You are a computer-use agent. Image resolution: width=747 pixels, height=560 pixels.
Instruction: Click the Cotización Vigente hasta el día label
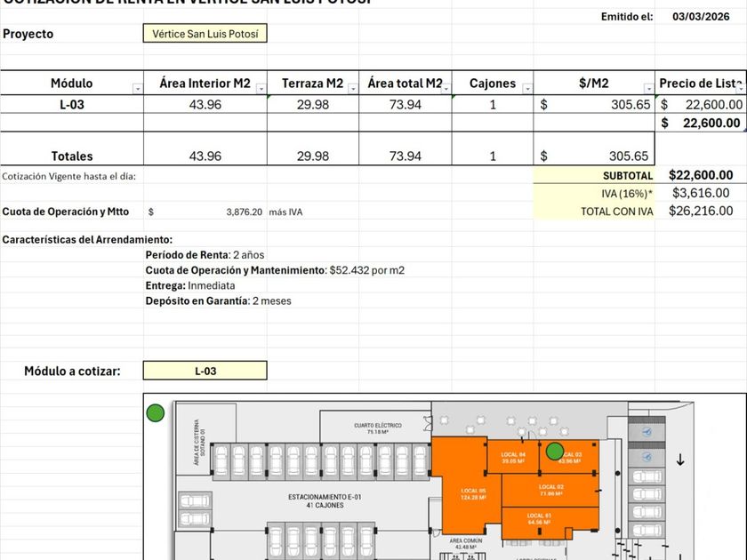tap(68, 176)
